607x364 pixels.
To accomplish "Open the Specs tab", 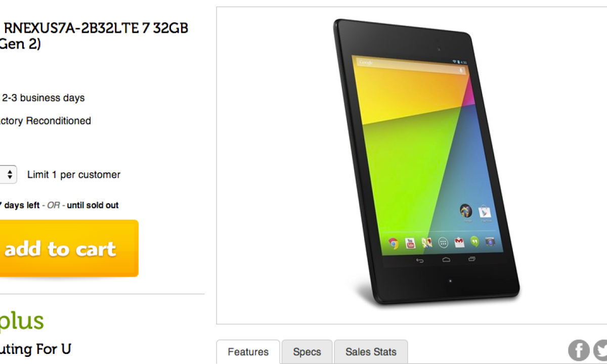I will [x=307, y=352].
